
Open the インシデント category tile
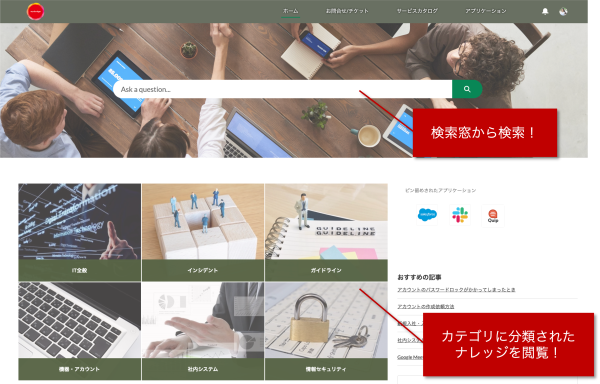point(203,233)
